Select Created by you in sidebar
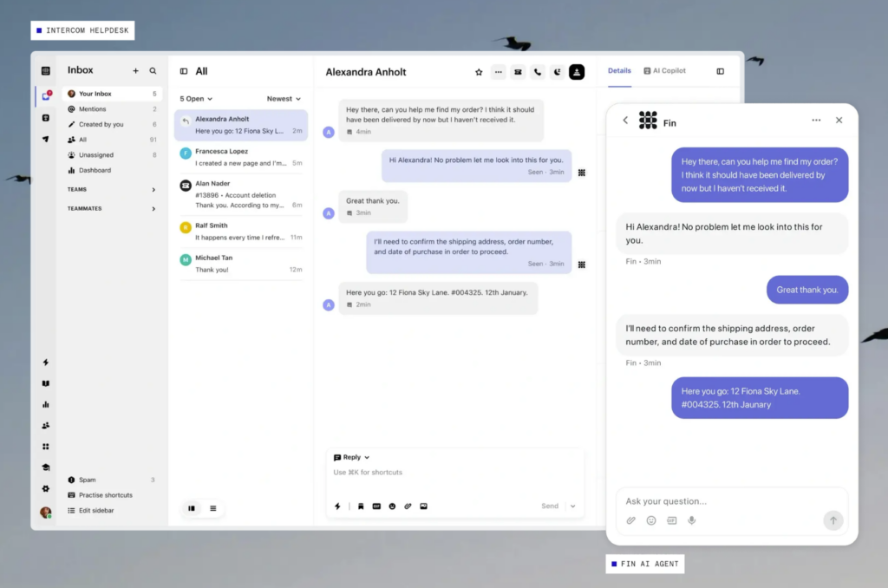Image resolution: width=888 pixels, height=588 pixels. [x=112, y=124]
